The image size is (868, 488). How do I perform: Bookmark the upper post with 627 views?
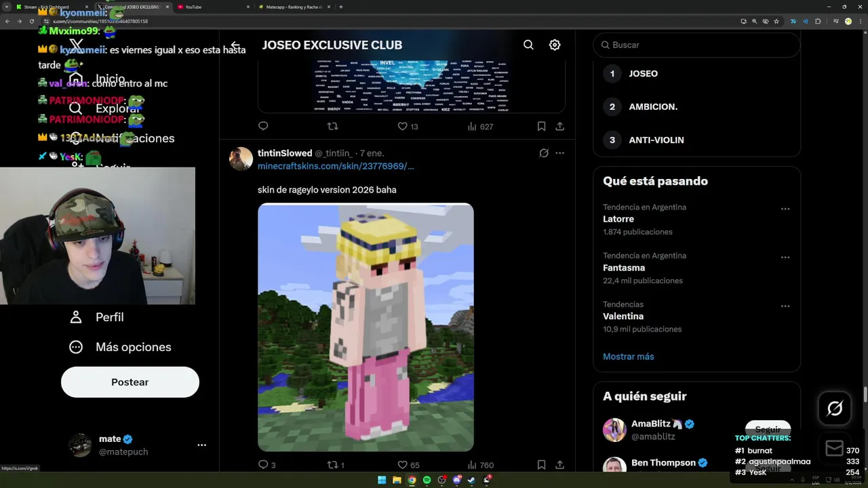(541, 126)
